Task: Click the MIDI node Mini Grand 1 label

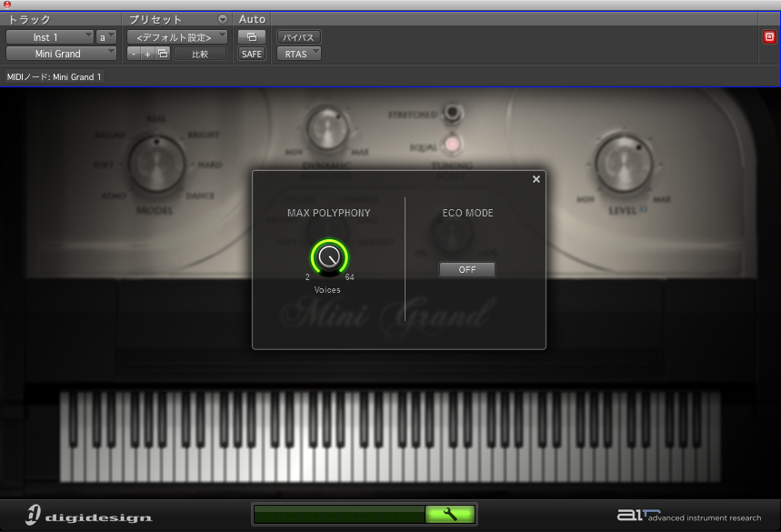Action: pyautogui.click(x=54, y=76)
